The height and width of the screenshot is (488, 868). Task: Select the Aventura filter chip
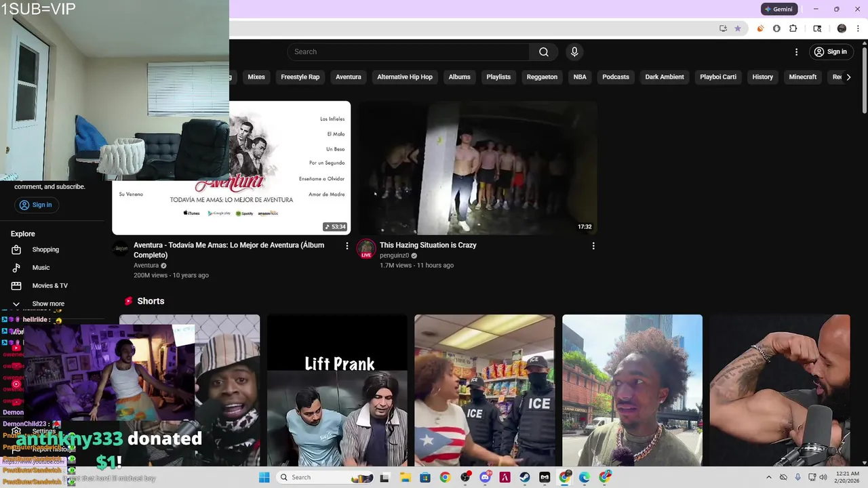tap(349, 77)
